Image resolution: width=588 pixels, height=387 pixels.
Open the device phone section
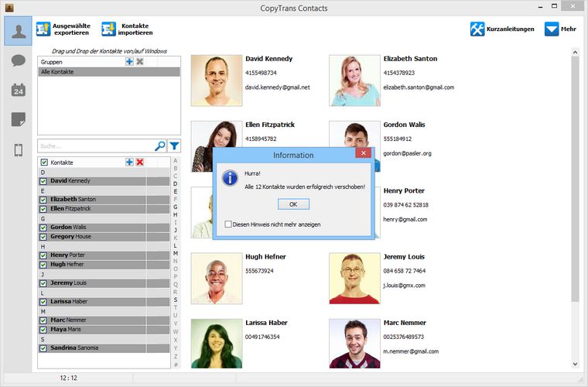click(19, 150)
